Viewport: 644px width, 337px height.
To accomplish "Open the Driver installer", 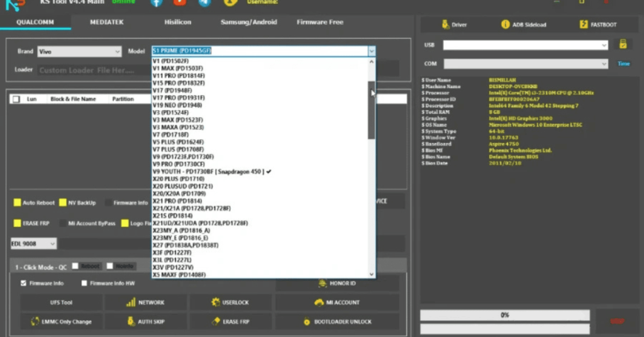I will pyautogui.click(x=454, y=25).
